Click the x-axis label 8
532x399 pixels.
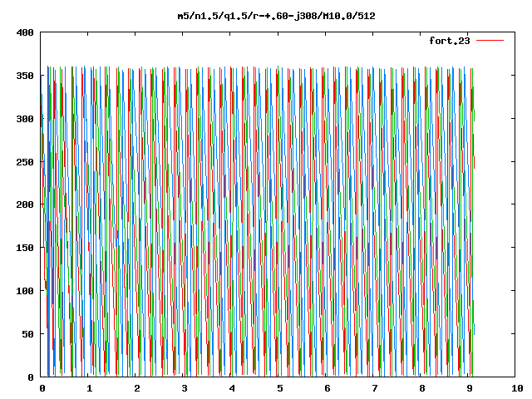click(422, 388)
